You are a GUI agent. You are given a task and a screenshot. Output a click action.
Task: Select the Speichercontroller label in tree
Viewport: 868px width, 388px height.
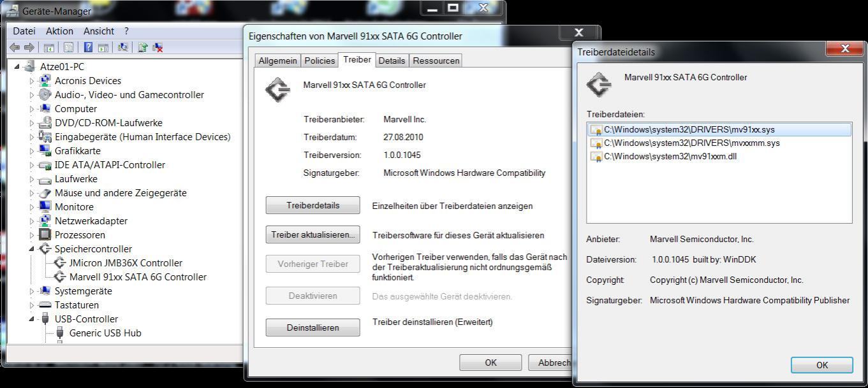click(93, 249)
